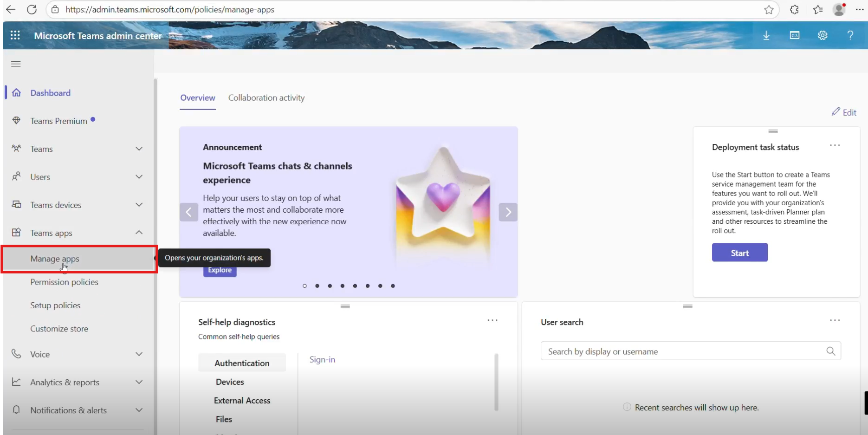Select the third carousel dot indicator
The width and height of the screenshot is (868, 435).
click(330, 286)
